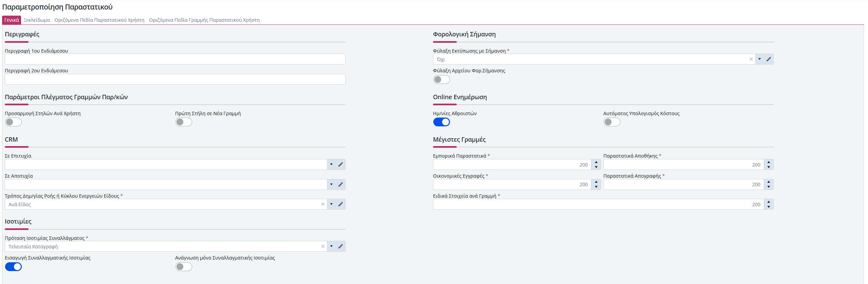This screenshot has width=868, height=284.
Task: Open Οριζόμενα Πεδία Γραμμής Παραστατικού Χρήστη tab
Action: click(x=204, y=20)
